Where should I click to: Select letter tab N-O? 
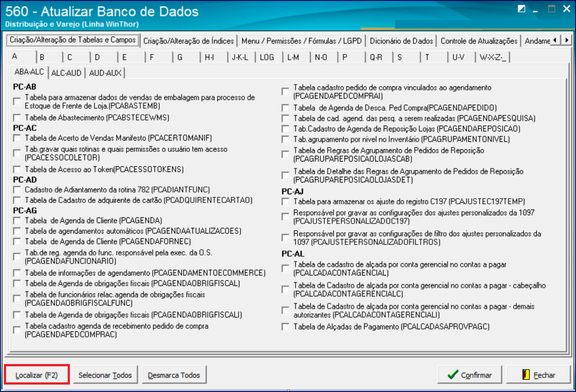point(324,57)
